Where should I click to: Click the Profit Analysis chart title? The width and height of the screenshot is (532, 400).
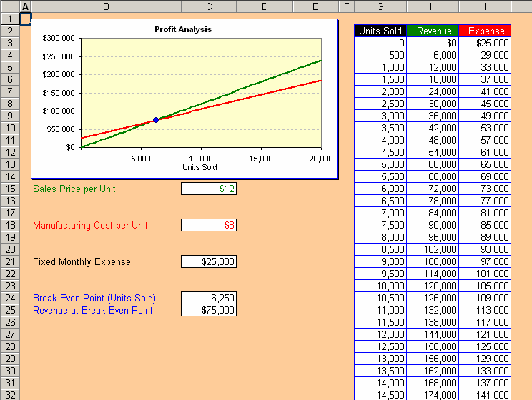pos(183,29)
